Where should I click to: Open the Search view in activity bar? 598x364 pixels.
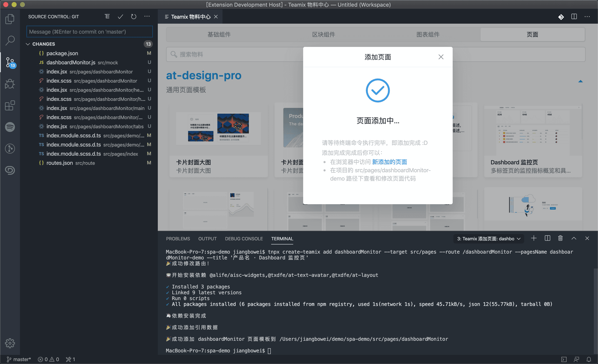pyautogui.click(x=10, y=40)
